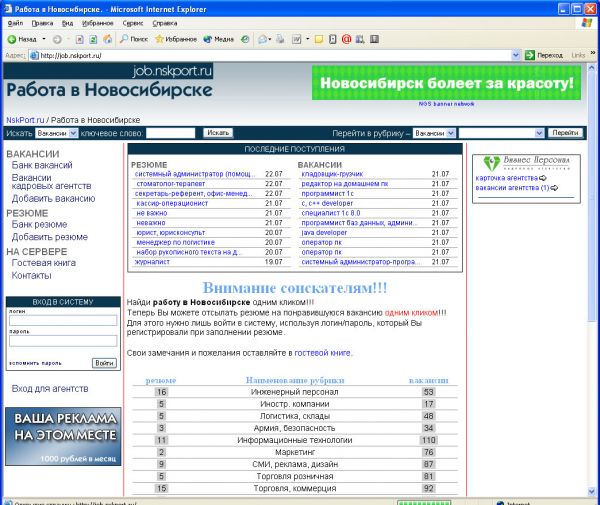
Task: Open the Справка menu
Action: (165, 23)
